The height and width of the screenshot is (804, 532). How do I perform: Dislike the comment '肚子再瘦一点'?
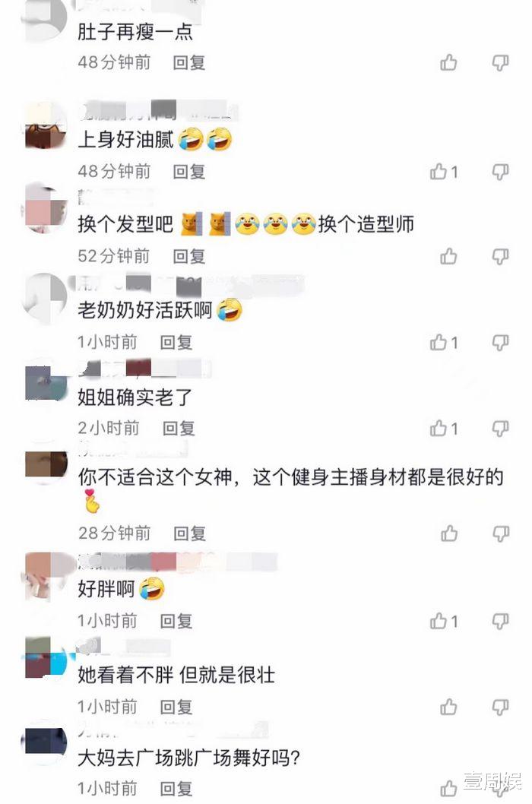[500, 62]
